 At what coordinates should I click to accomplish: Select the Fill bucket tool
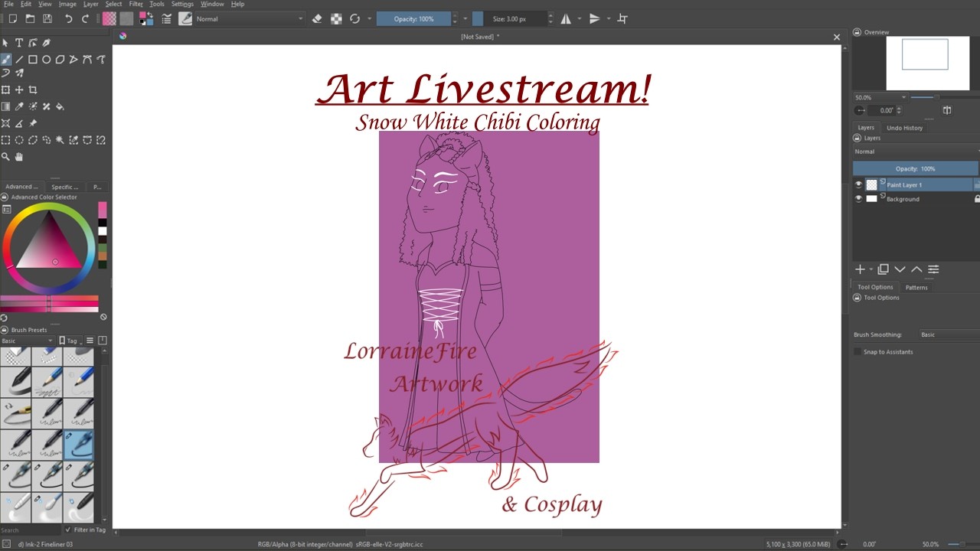[x=60, y=107]
